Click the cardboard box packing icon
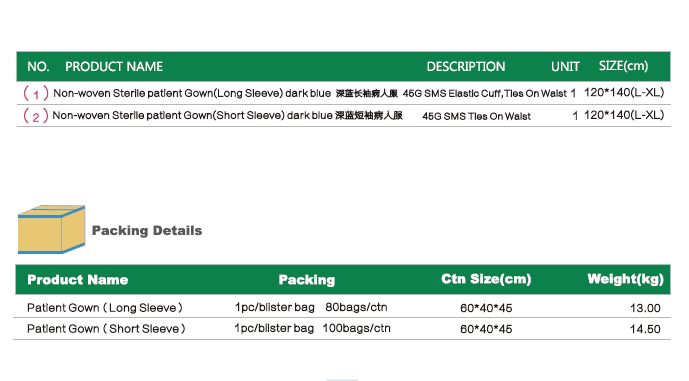This screenshot has width=689, height=381. [51, 229]
